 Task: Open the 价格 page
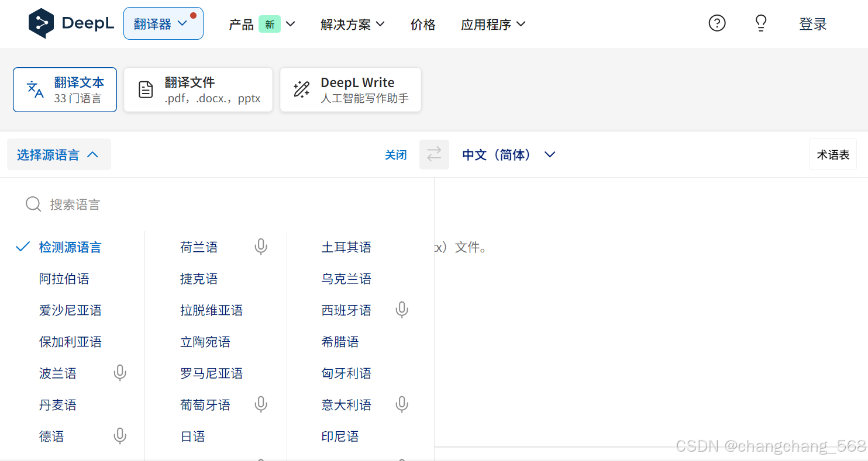coord(423,25)
